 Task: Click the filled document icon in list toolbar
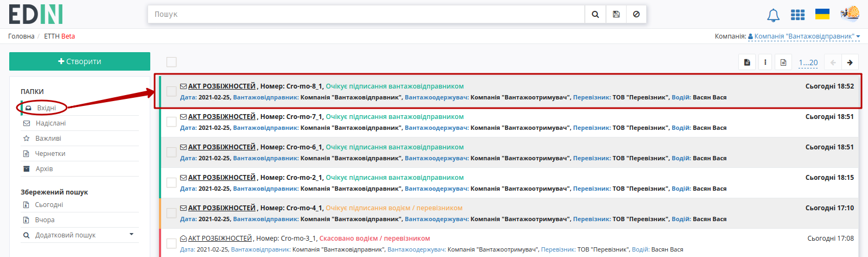pos(747,62)
